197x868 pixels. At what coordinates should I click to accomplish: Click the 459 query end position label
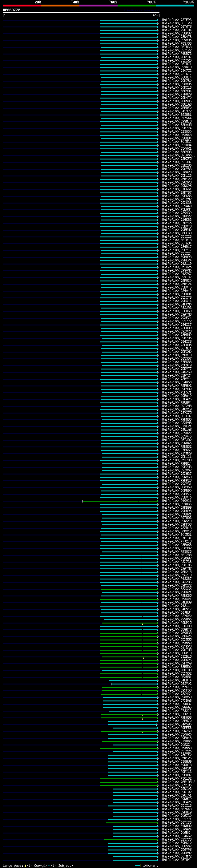click(155, 15)
